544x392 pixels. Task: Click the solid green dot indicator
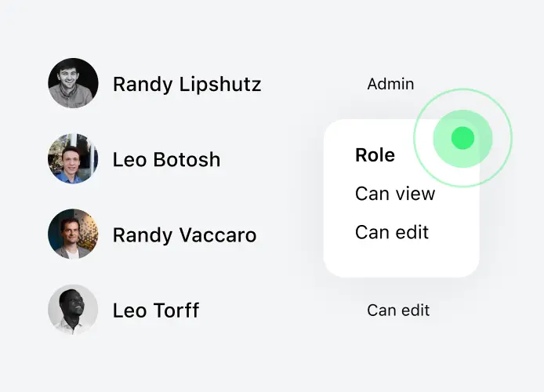[x=462, y=139]
